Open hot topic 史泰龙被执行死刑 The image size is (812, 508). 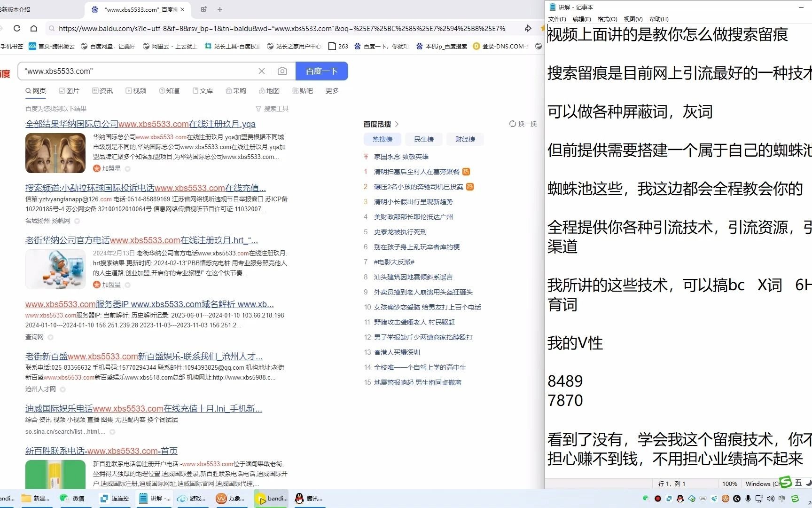[400, 232]
